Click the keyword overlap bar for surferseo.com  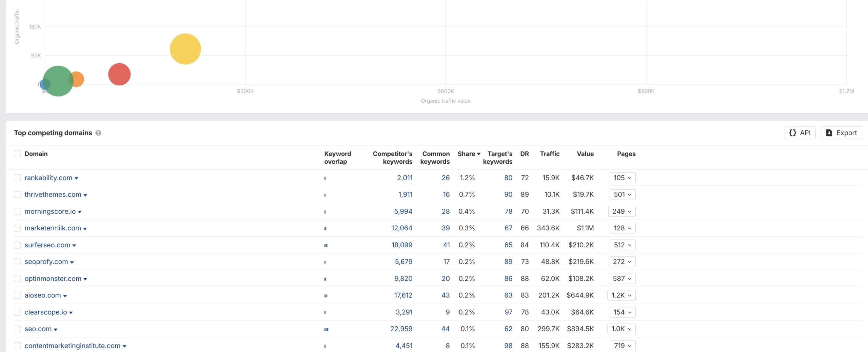coord(325,245)
